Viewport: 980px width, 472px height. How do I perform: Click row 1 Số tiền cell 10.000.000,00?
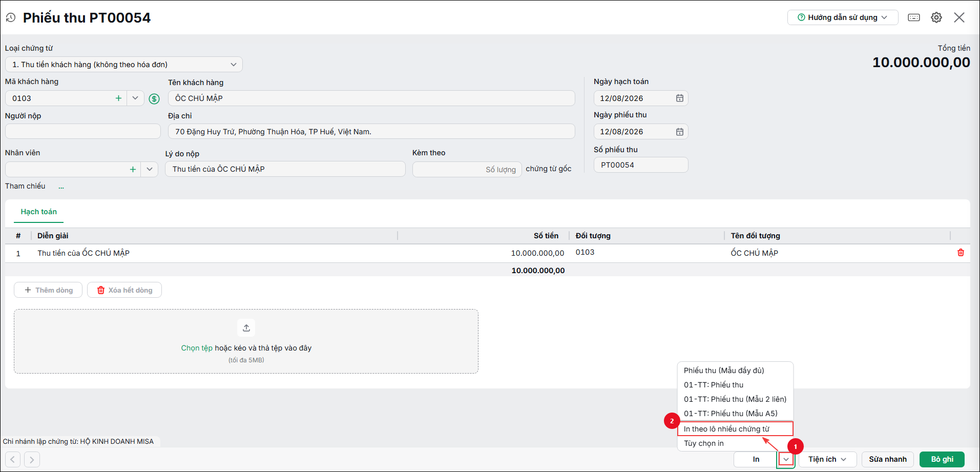tap(483, 253)
